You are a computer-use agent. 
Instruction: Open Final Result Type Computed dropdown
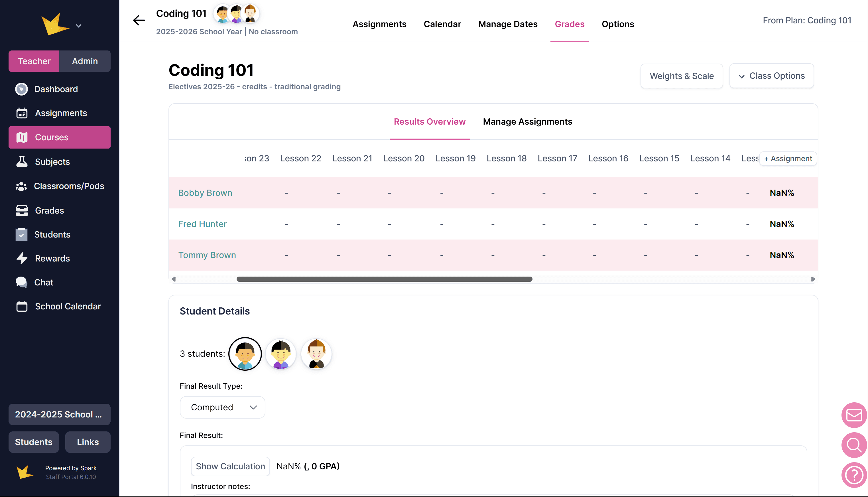tap(222, 407)
